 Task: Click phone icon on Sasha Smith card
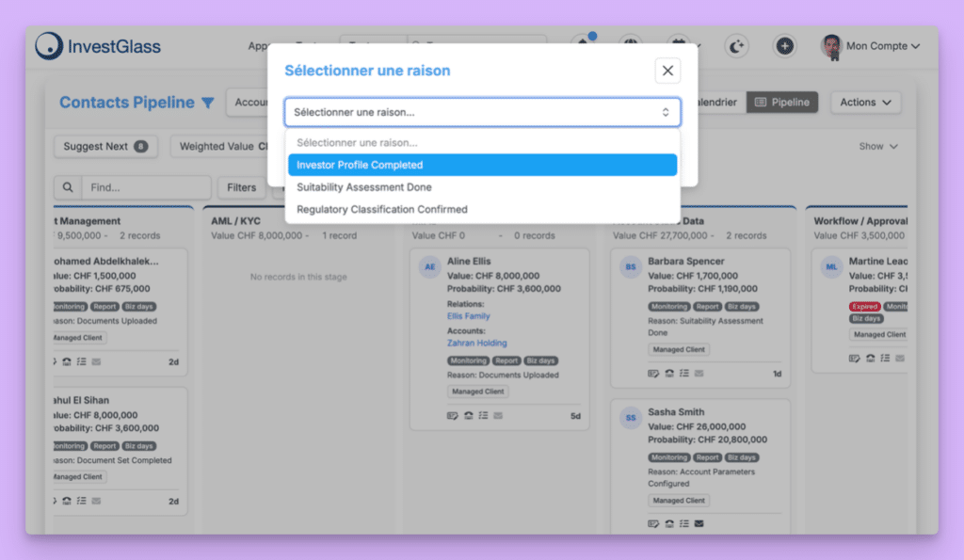pyautogui.click(x=669, y=523)
